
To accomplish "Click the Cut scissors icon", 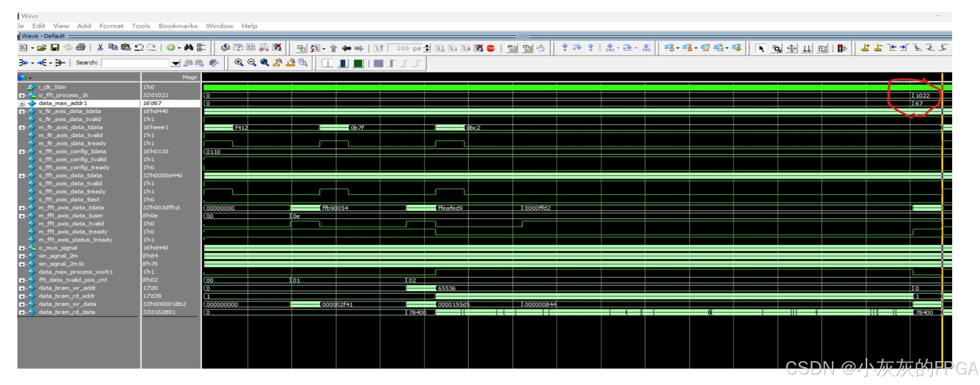I will [x=100, y=48].
